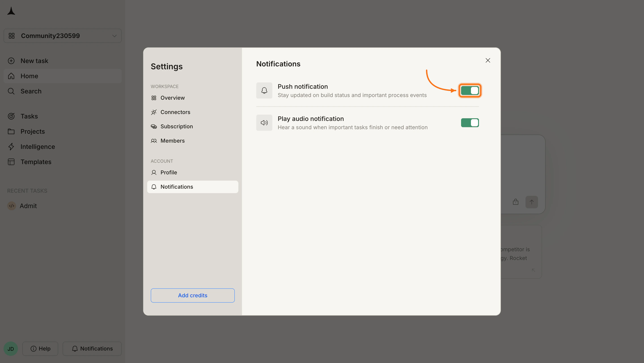Click the Overview grid icon in Settings
Image resolution: width=644 pixels, height=363 pixels.
click(x=154, y=98)
